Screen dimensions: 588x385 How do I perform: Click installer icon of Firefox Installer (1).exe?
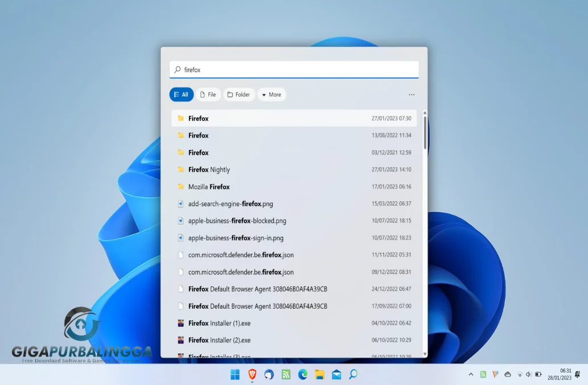[181, 323]
